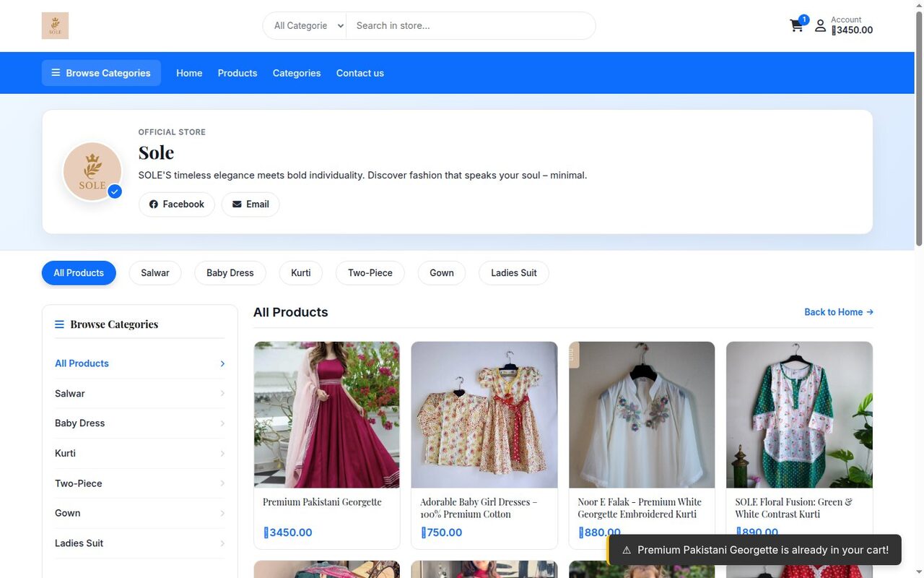Expand the Gown sidebar chevron

point(222,513)
